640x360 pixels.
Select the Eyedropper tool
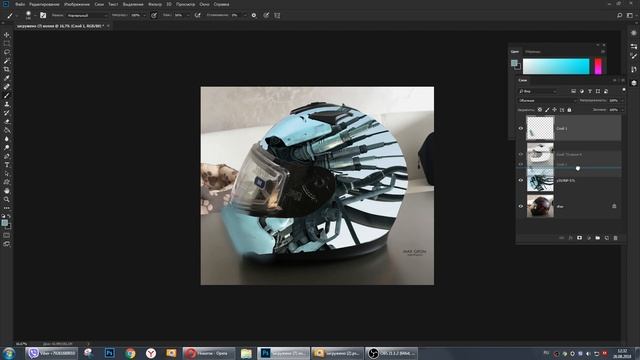[7, 78]
